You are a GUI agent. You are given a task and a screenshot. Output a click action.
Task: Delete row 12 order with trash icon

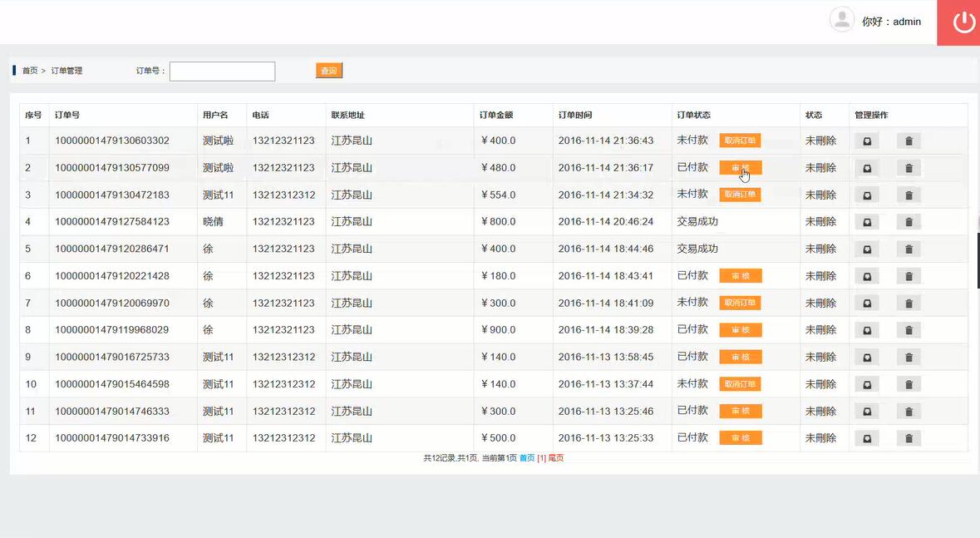(909, 438)
